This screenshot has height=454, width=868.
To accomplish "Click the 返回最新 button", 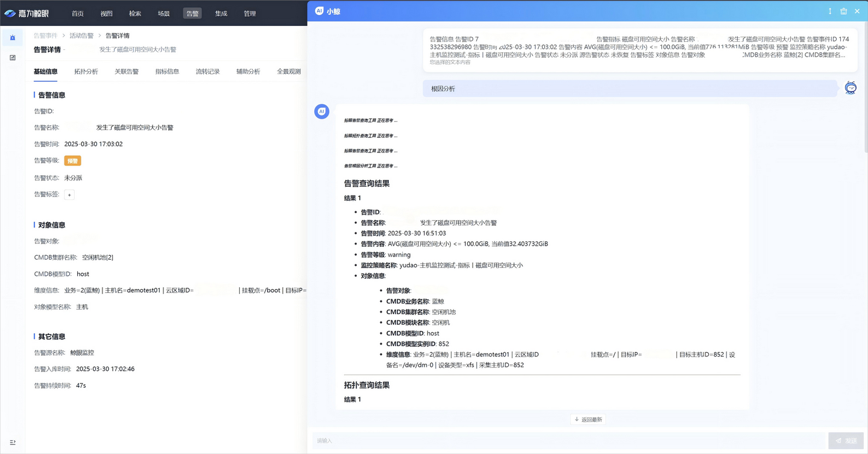I will click(x=588, y=420).
